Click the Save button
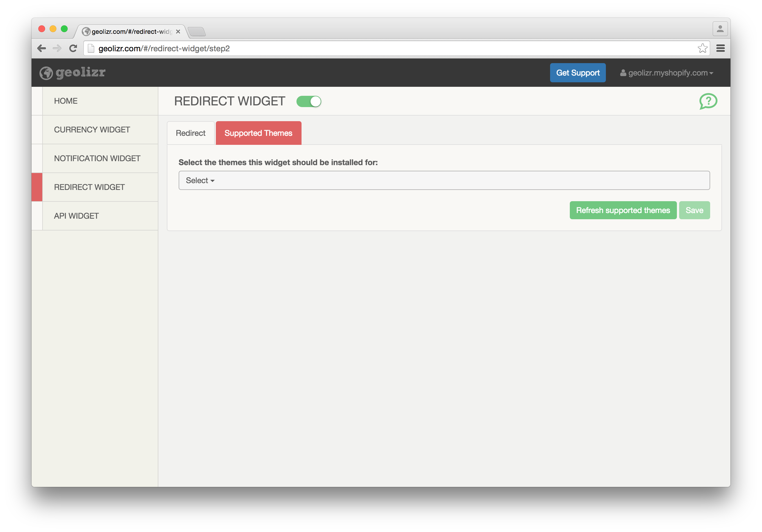 pos(694,210)
